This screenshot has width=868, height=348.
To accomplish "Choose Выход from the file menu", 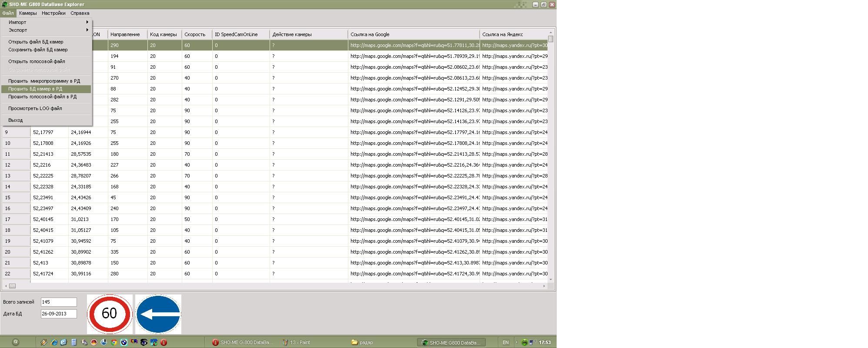I will pos(47,120).
